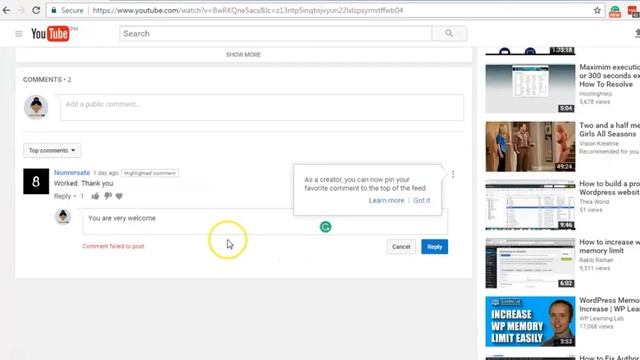Click the reply text box saying You are very welcome
640x360 pixels.
(265, 222)
